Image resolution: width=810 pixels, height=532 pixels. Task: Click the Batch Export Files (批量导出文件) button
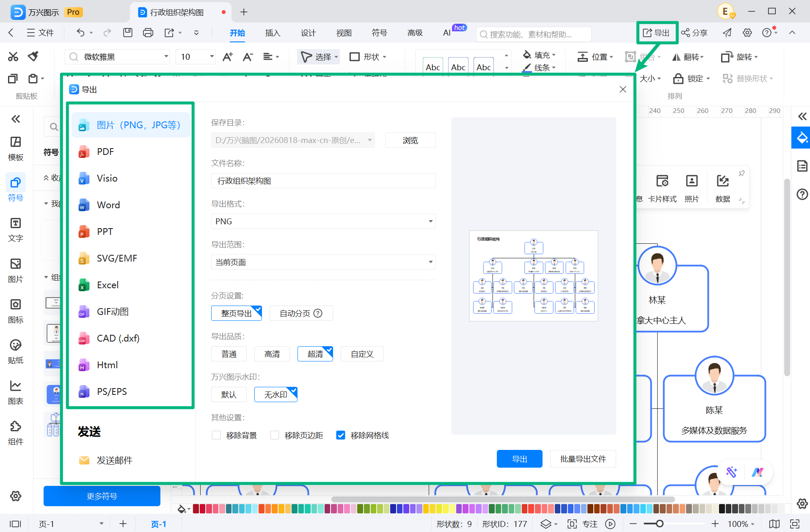[x=583, y=459]
